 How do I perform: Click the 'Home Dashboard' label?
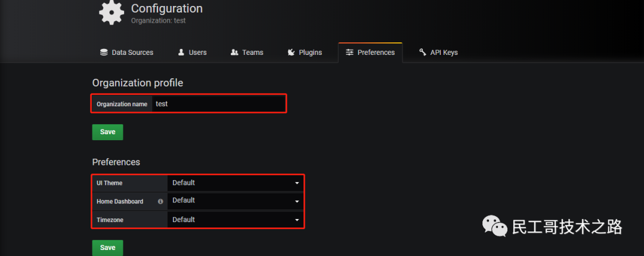120,202
